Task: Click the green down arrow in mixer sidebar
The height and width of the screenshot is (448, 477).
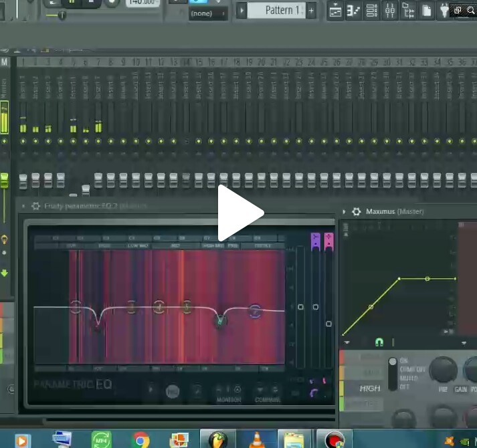Action: click(x=4, y=273)
